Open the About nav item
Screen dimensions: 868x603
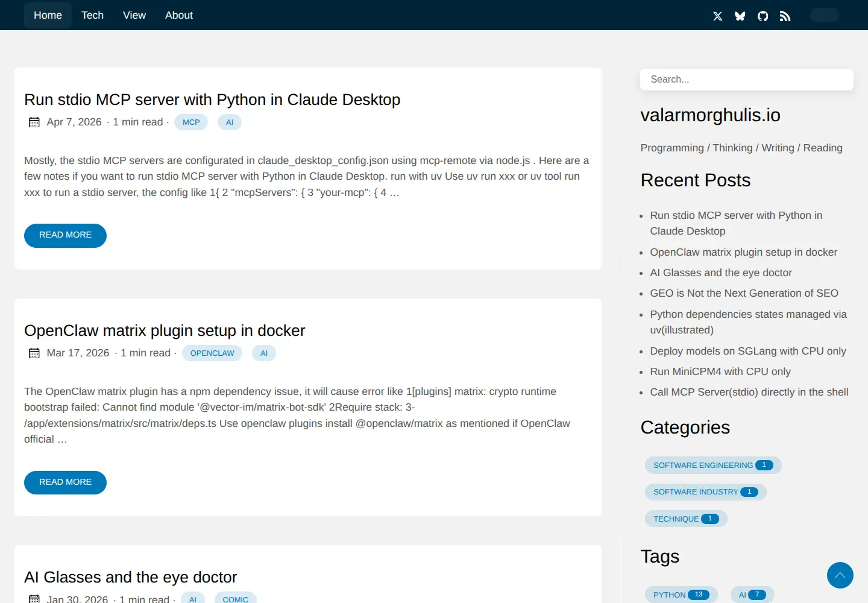179,15
